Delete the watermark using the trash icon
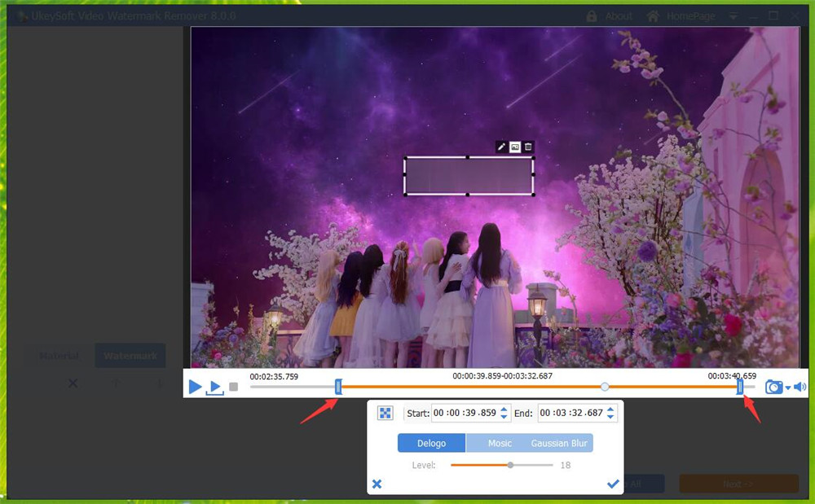The image size is (815, 504). (529, 147)
